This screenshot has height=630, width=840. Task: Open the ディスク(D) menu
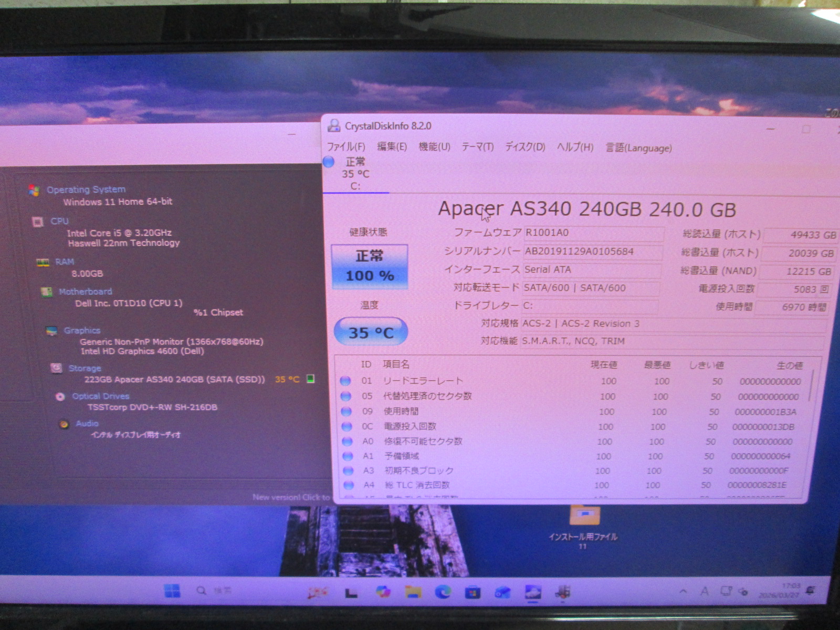coord(525,147)
